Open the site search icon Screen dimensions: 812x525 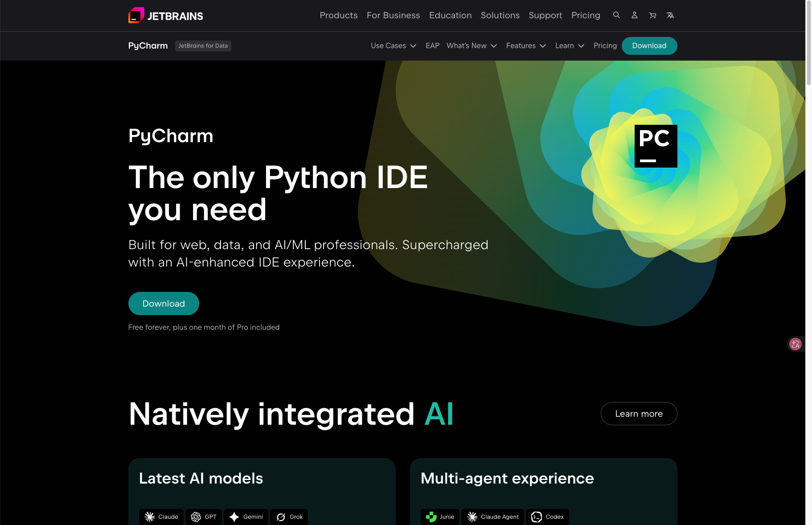tap(616, 15)
